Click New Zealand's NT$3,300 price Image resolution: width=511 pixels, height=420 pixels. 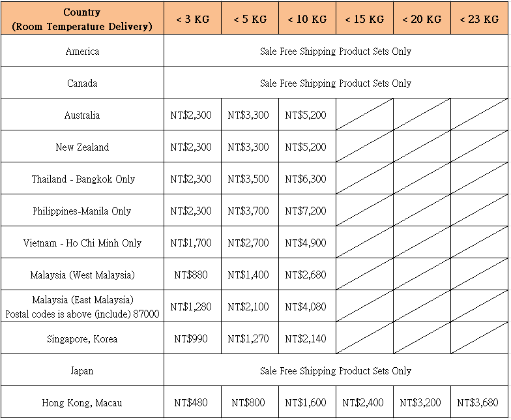coord(248,147)
